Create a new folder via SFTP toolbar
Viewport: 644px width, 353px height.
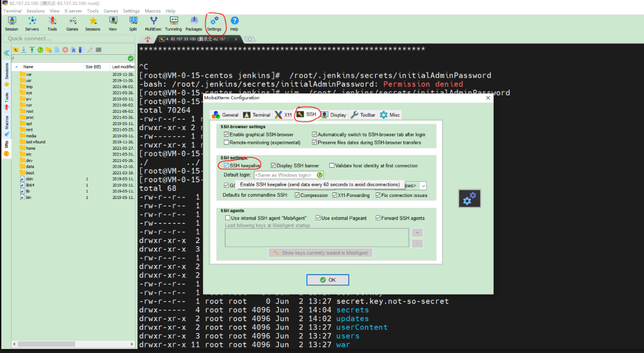click(48, 50)
